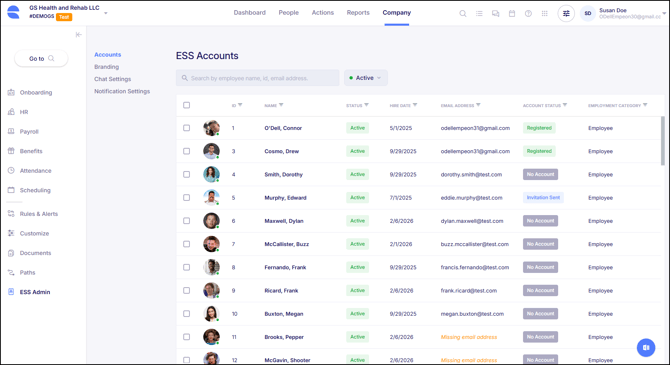Open the ID column filter
Image resolution: width=670 pixels, height=365 pixels.
click(240, 105)
